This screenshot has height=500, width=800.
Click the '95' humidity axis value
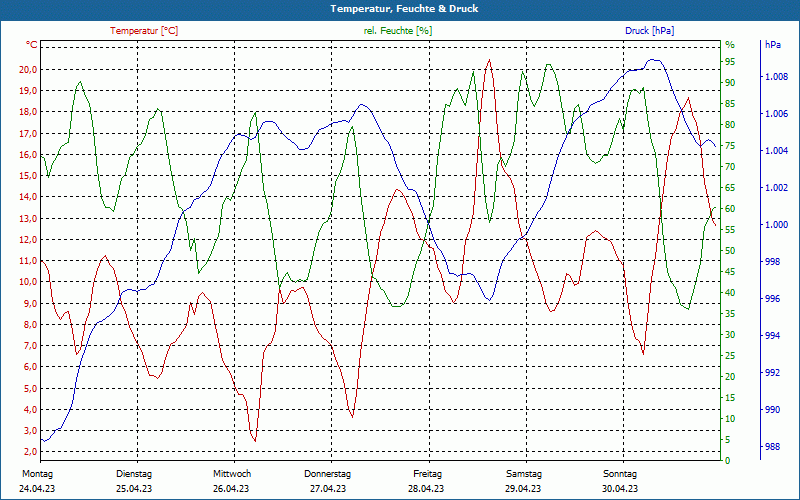click(x=730, y=62)
